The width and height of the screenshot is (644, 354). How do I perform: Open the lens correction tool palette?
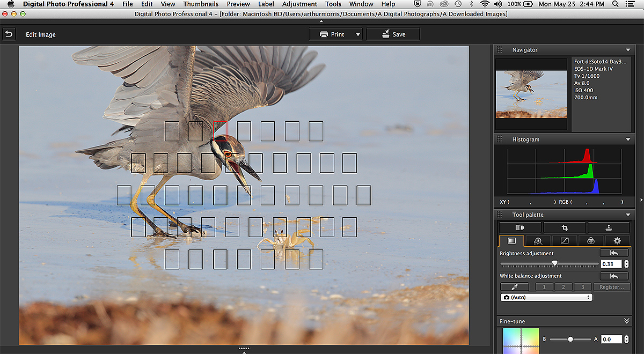coord(519,227)
